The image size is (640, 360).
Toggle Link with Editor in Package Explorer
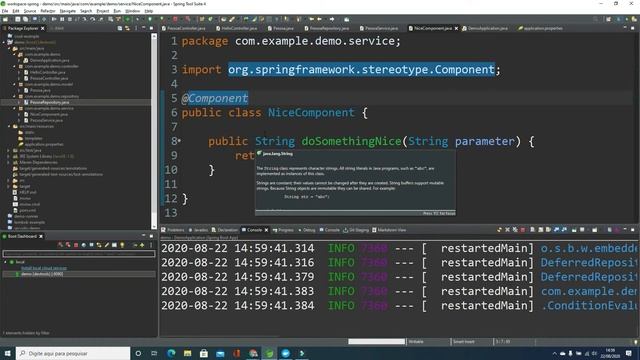point(127,28)
